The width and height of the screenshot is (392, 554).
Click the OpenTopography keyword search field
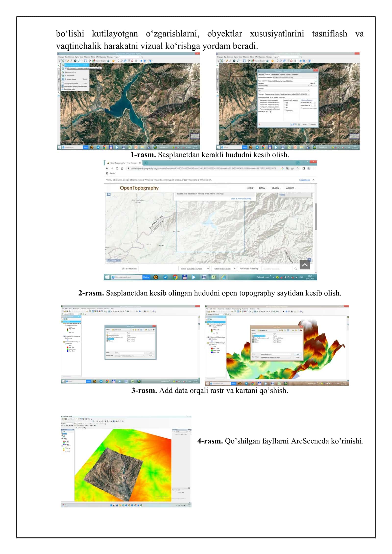click(277, 269)
